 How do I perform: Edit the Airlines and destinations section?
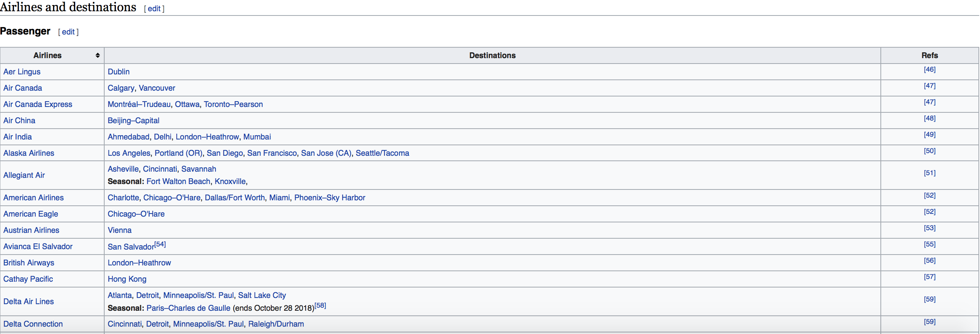tap(154, 9)
